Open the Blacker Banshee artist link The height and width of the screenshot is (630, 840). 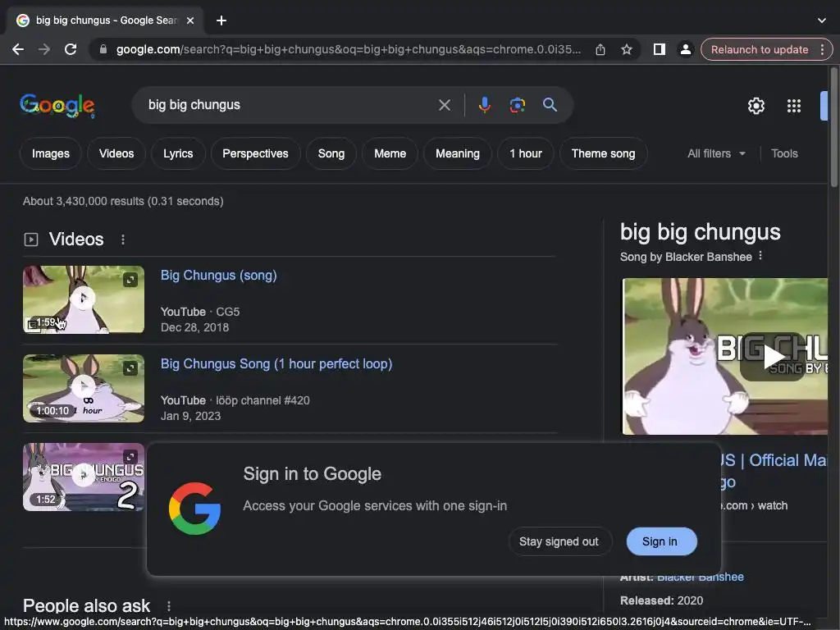pos(701,577)
